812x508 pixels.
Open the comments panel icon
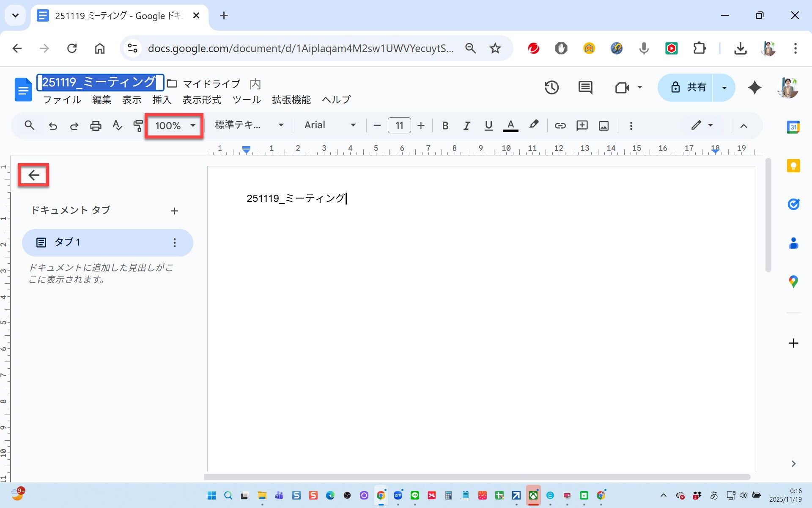585,88
